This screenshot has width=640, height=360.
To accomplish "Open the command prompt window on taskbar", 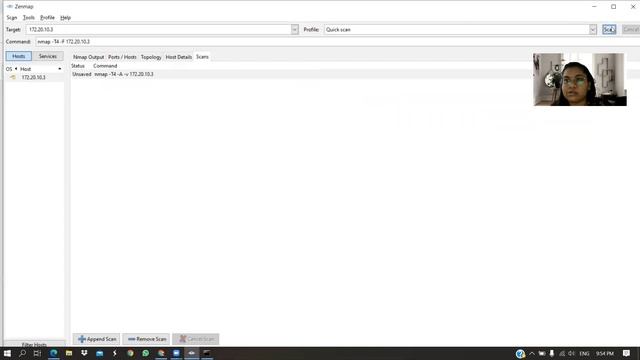I will (x=207, y=353).
